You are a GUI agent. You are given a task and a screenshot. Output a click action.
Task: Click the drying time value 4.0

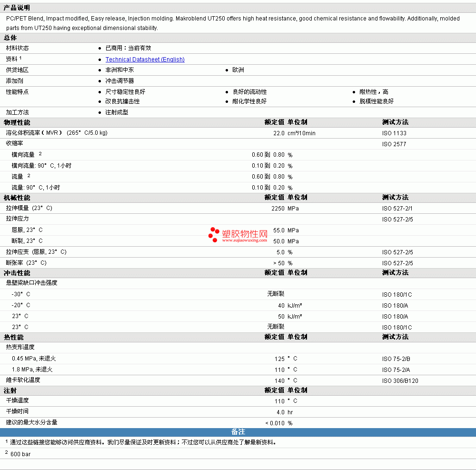(x=280, y=412)
